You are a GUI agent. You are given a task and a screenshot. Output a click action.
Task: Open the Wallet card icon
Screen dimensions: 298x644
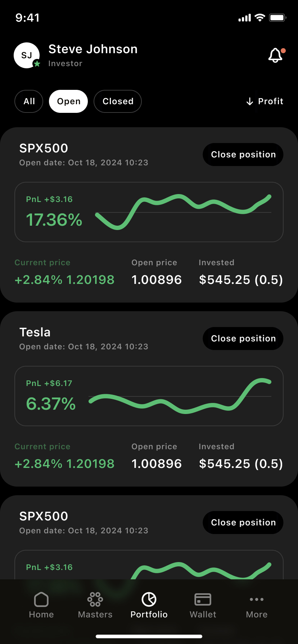point(203,599)
